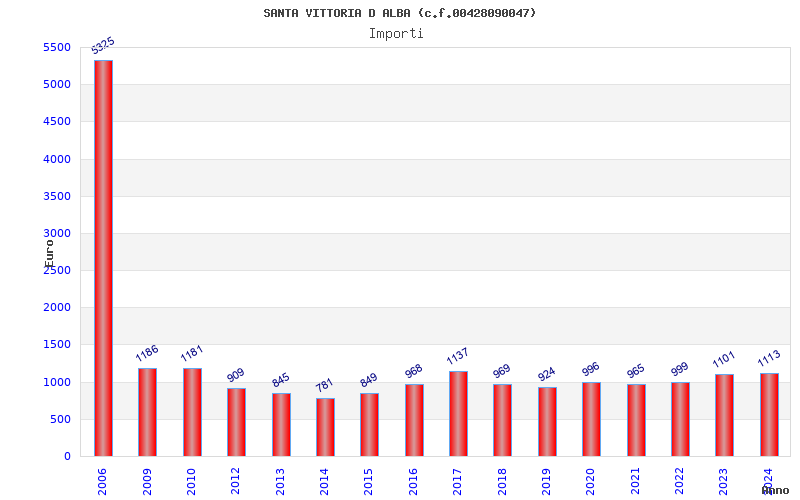800x500 pixels.
Task: Click the value label 965
Action: pos(636,371)
